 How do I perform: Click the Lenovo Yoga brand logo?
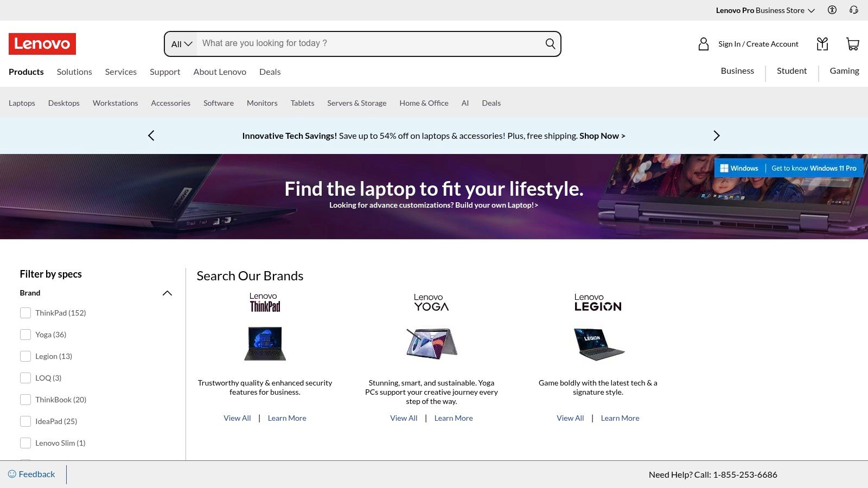[431, 302]
